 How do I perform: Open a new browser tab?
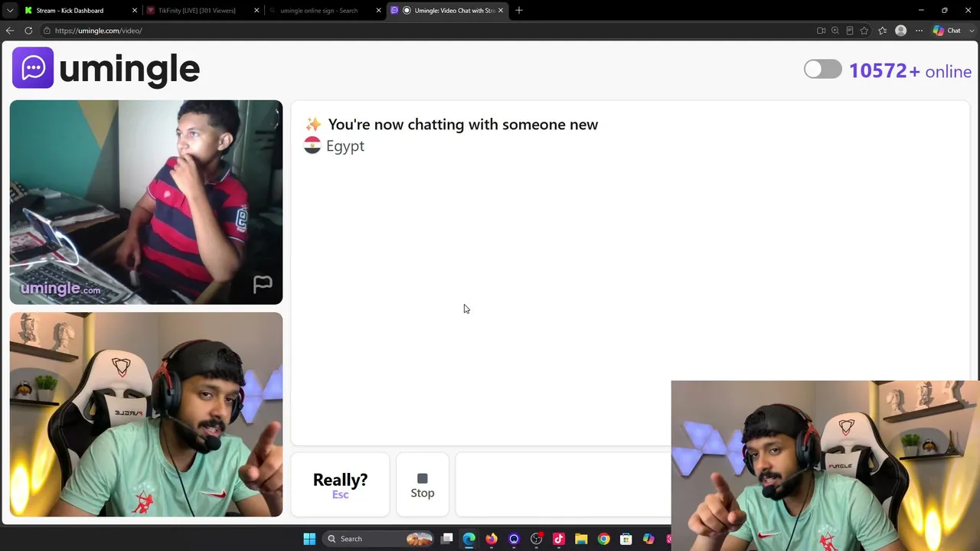(519, 11)
